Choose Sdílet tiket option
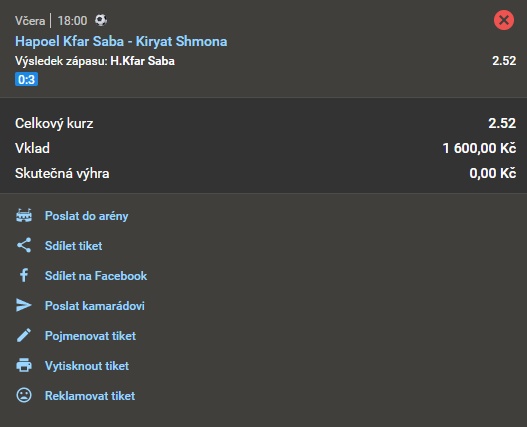 tap(73, 246)
